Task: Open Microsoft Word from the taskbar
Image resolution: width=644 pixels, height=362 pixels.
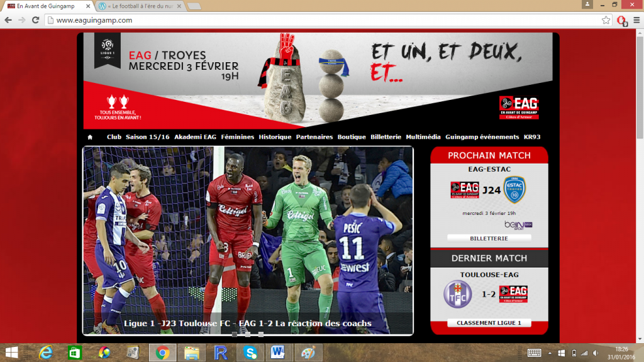Action: (278, 353)
